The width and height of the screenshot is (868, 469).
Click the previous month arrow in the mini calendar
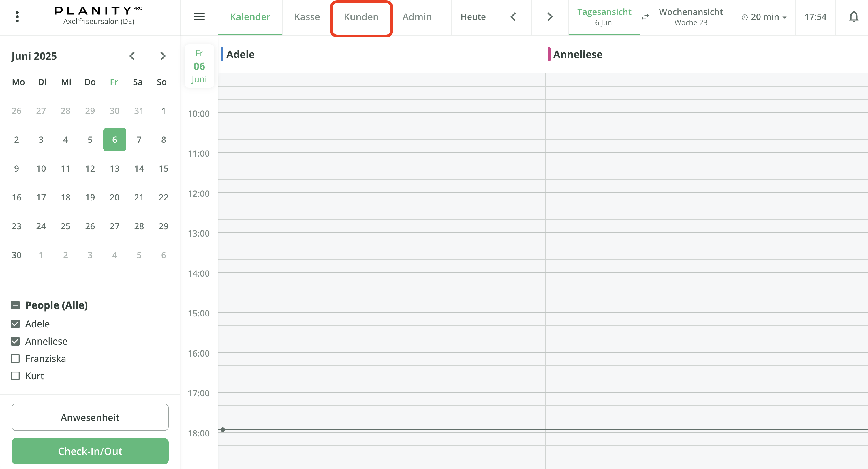132,56
